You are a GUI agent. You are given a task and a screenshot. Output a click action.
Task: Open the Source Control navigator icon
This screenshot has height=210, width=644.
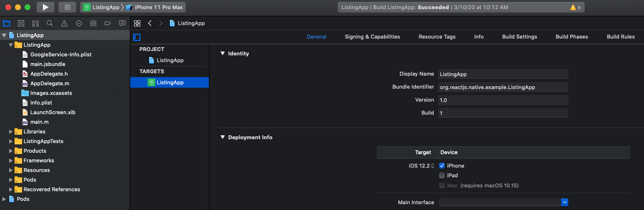tap(21, 23)
